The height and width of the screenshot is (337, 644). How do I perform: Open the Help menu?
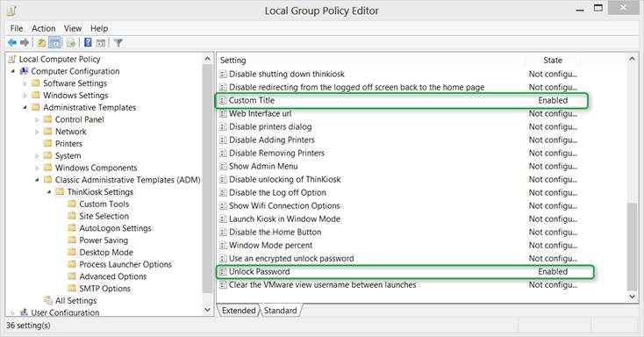(99, 28)
